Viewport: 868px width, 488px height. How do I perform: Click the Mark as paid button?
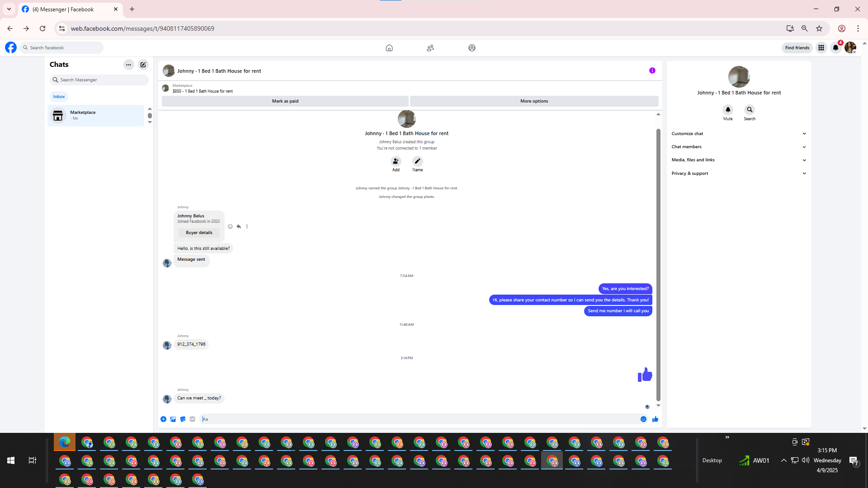click(285, 101)
